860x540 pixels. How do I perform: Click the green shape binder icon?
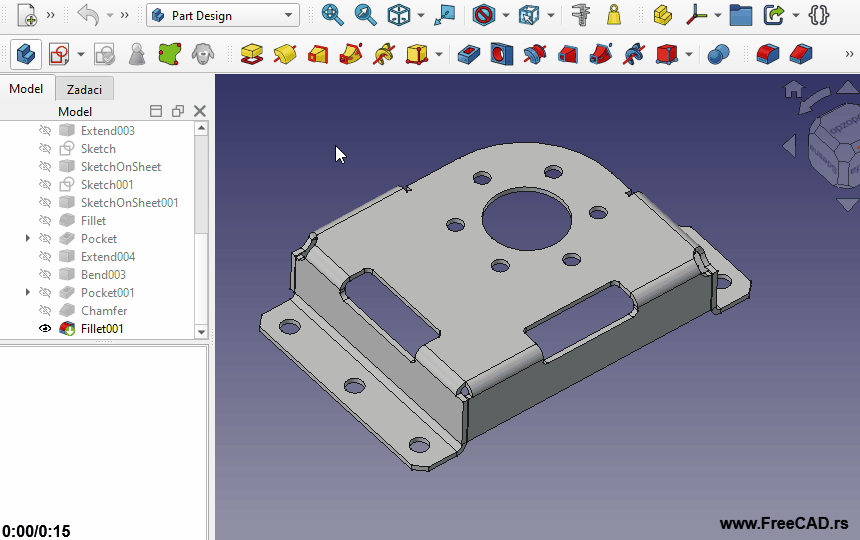click(x=170, y=54)
